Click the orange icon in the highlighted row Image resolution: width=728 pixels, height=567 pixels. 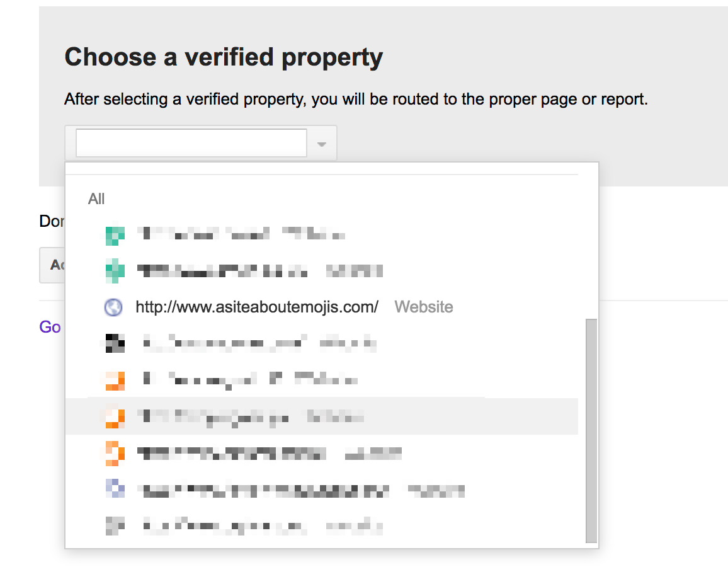(113, 416)
